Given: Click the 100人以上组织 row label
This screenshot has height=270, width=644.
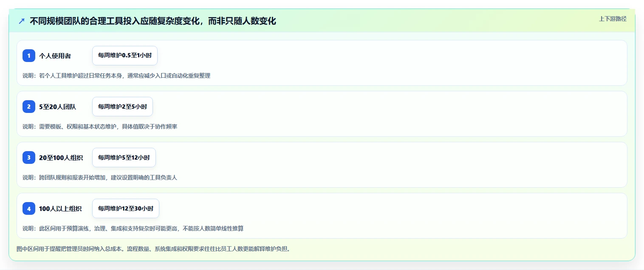Looking at the screenshot, I should click(x=60, y=208).
